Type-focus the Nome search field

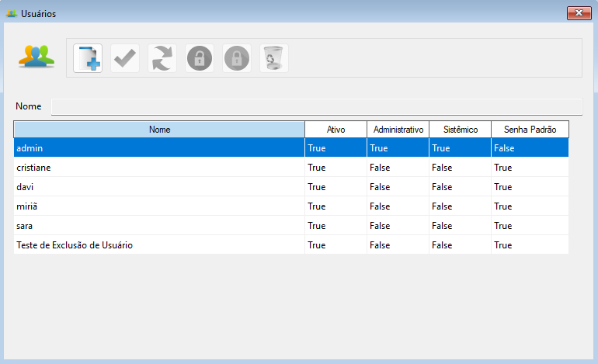tap(316, 106)
